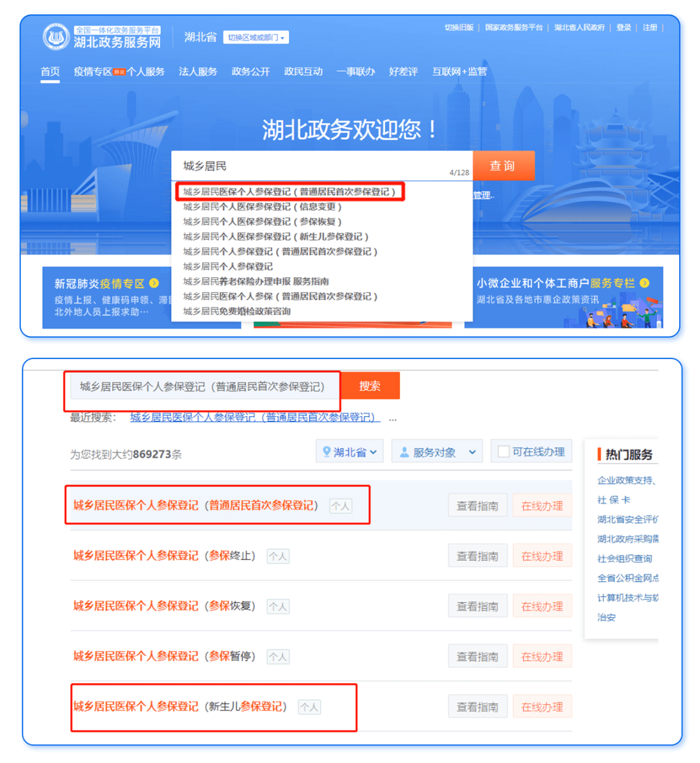This screenshot has width=700, height=763.
Task: Click the location pin icon in the 湖北省 filter
Action: click(327, 451)
